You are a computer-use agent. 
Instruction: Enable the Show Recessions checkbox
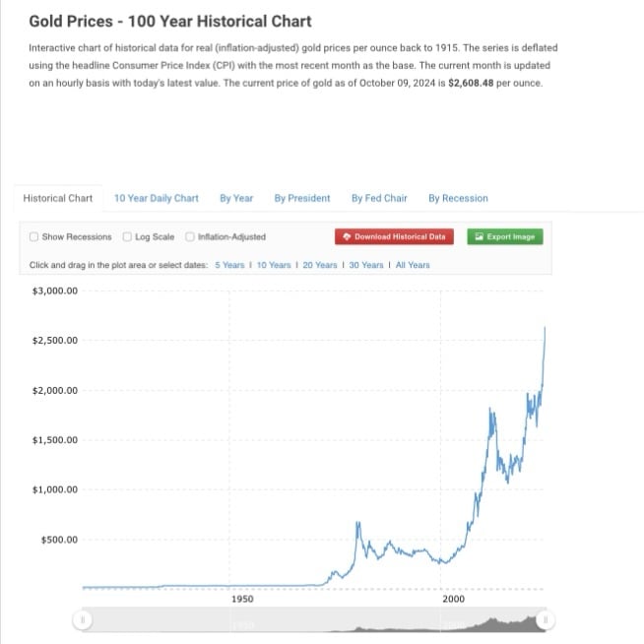point(33,236)
